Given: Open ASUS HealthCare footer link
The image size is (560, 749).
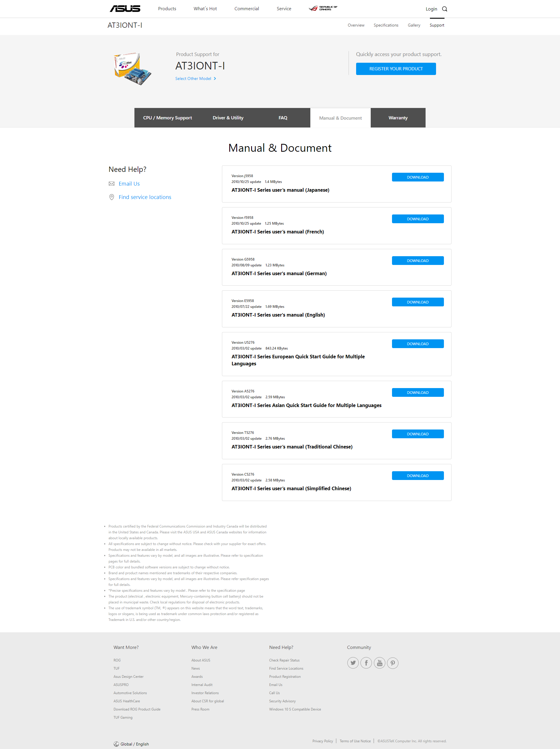Looking at the screenshot, I should (x=127, y=701).
